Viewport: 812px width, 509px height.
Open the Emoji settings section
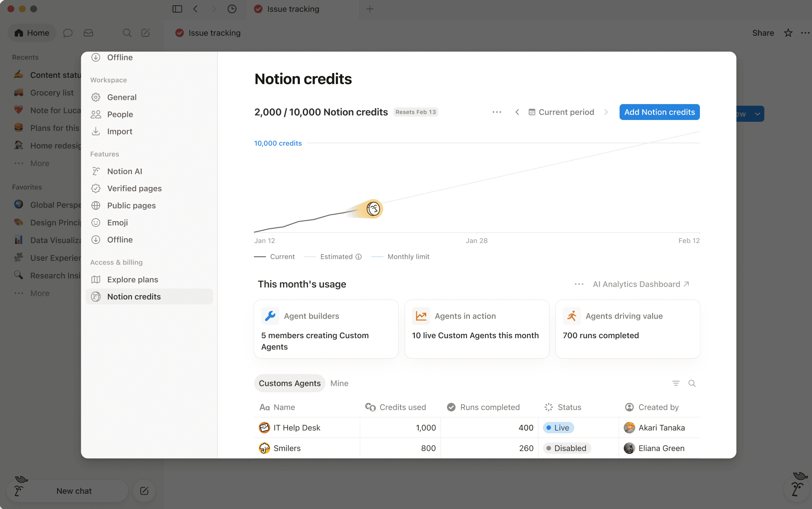pyautogui.click(x=118, y=222)
